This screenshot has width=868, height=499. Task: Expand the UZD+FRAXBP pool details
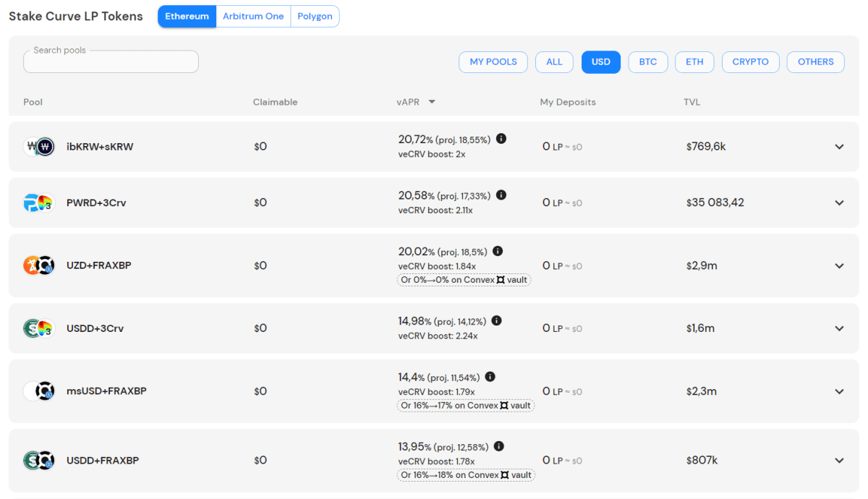(x=839, y=265)
